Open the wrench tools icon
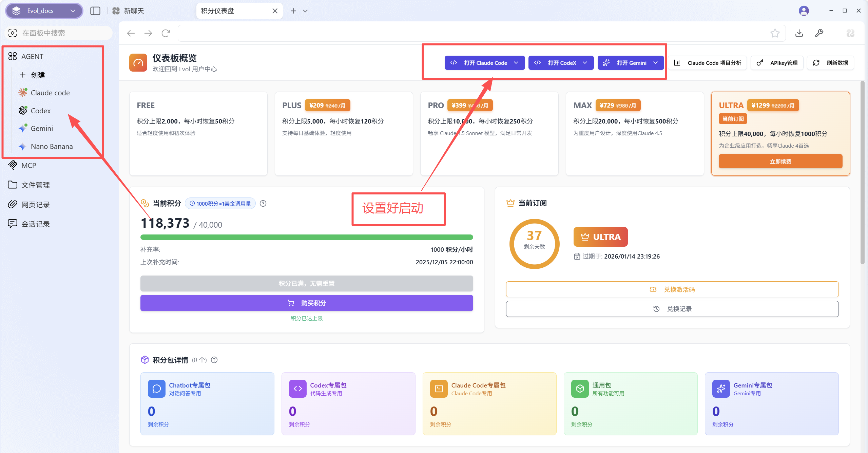 819,33
